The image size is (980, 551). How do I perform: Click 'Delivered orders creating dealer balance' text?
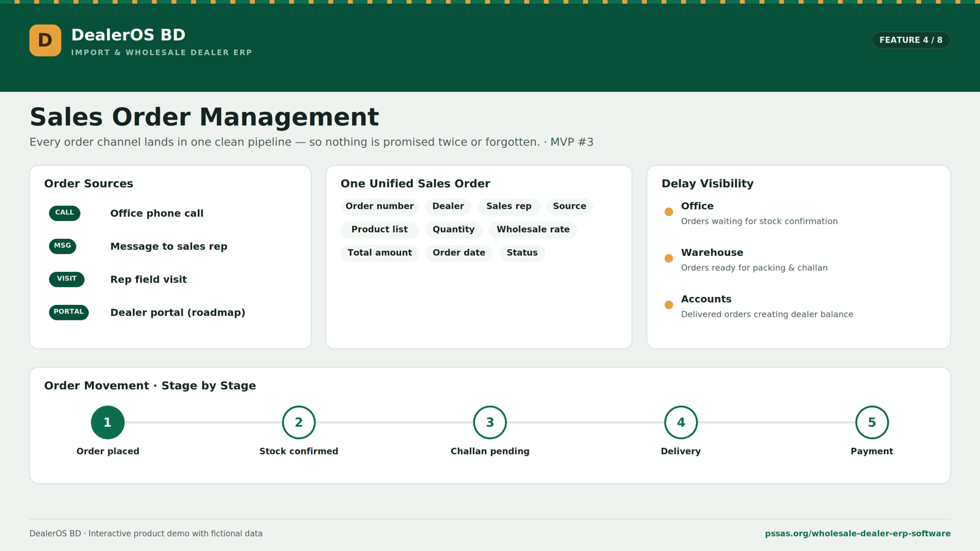[767, 314]
